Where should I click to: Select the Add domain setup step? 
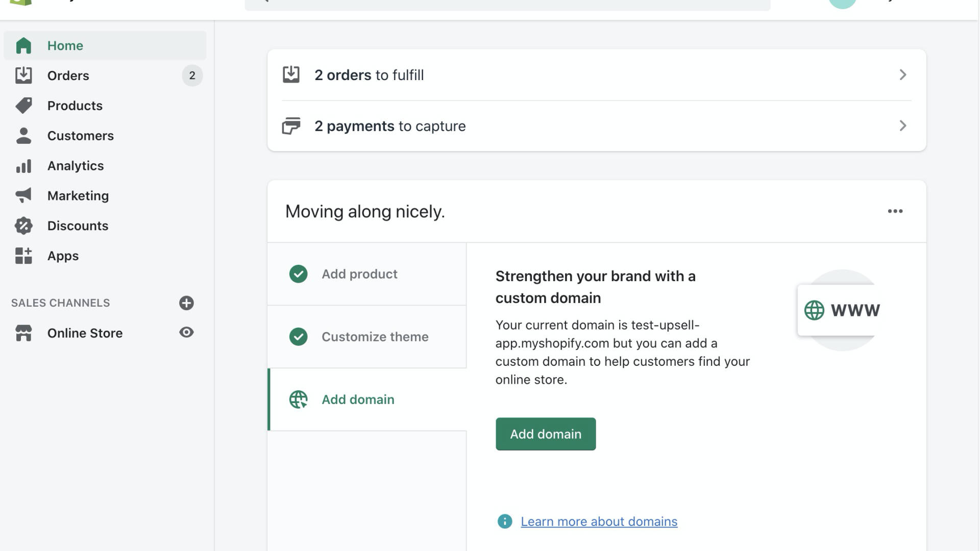click(x=366, y=399)
